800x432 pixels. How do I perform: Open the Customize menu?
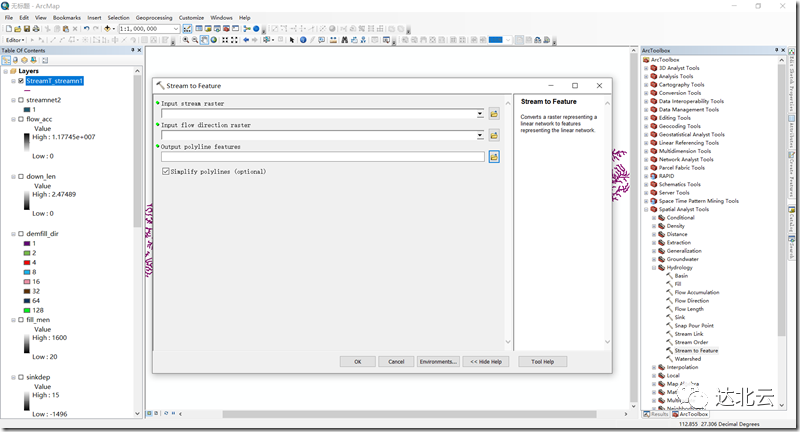[x=191, y=17]
